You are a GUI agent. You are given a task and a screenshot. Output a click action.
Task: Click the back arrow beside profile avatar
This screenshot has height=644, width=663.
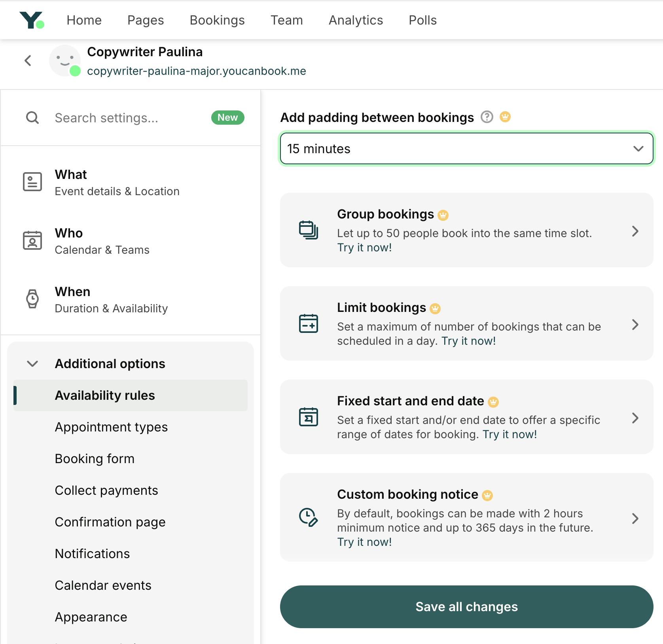point(28,61)
